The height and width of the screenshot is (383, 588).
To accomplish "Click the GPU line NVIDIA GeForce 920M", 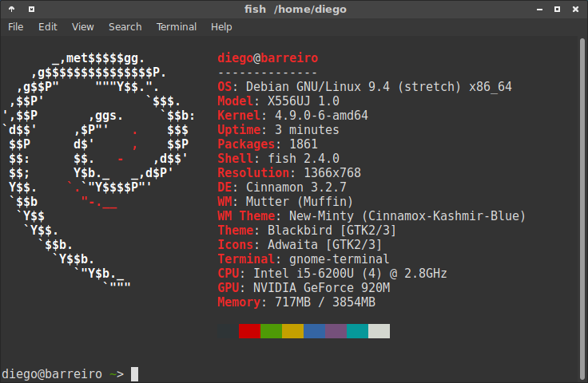I will click(x=304, y=287).
